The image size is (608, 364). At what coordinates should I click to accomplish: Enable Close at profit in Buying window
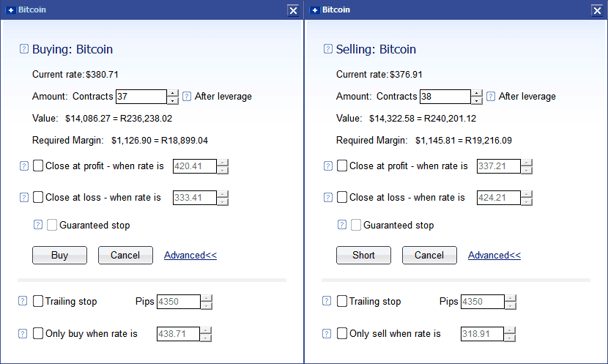(x=38, y=166)
